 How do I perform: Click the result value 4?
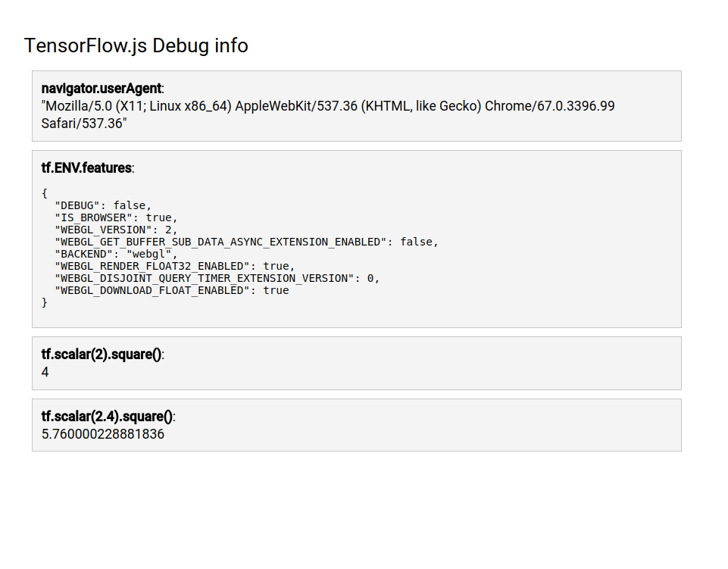pos(45,372)
